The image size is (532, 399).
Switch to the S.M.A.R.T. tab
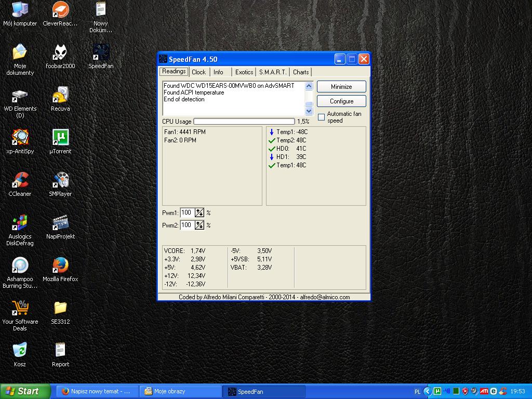(x=272, y=72)
